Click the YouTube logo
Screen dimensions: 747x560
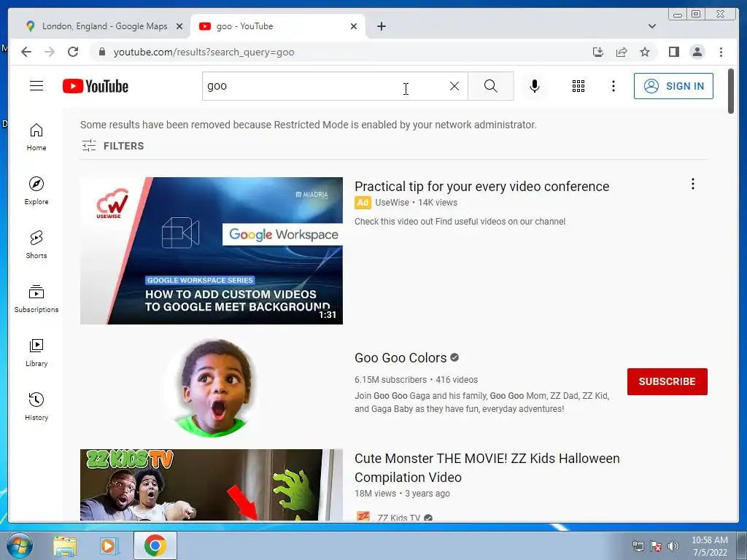coord(96,86)
